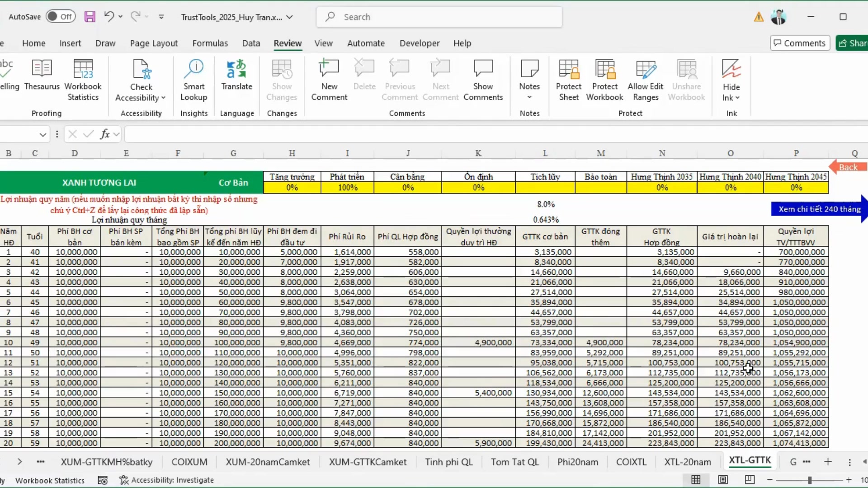
Task: Click Protect Sheet
Action: (569, 80)
